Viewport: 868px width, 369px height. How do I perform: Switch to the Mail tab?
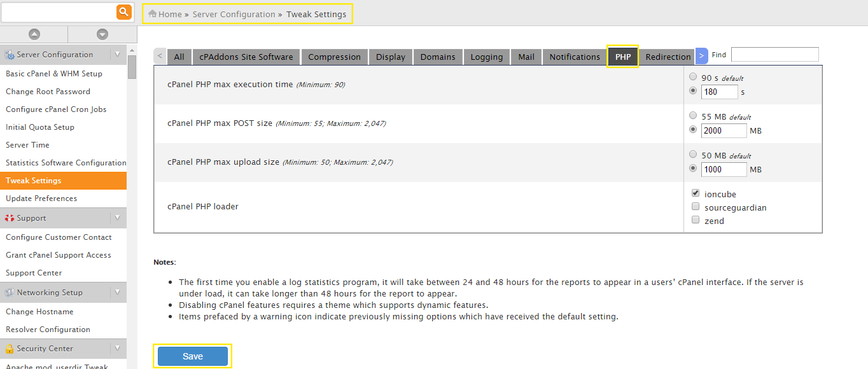point(526,57)
